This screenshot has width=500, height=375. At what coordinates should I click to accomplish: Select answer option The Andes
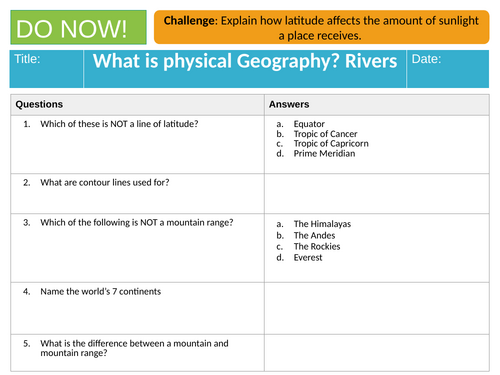point(314,235)
